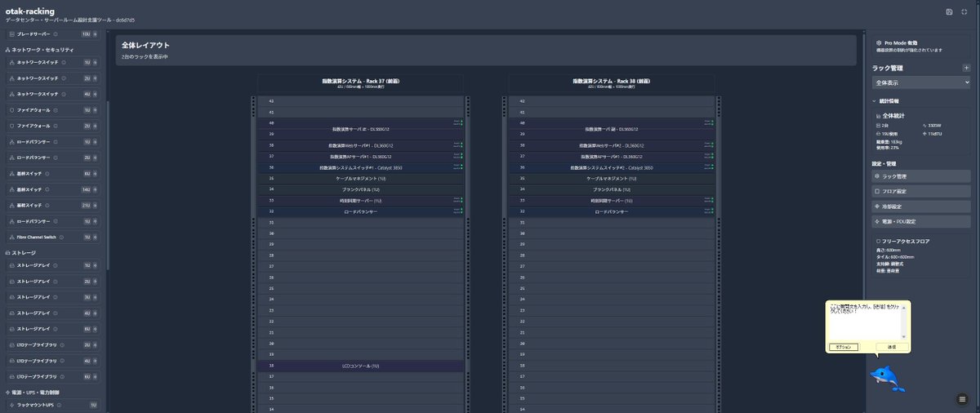Collapse the 電源・UPS・電力制御 category header
The height and width of the screenshot is (413, 980).
pyautogui.click(x=33, y=393)
